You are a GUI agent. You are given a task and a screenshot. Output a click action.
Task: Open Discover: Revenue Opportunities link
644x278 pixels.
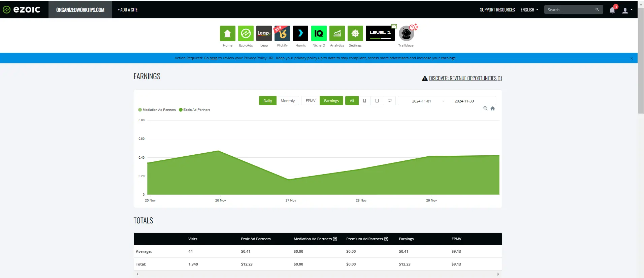pyautogui.click(x=465, y=78)
